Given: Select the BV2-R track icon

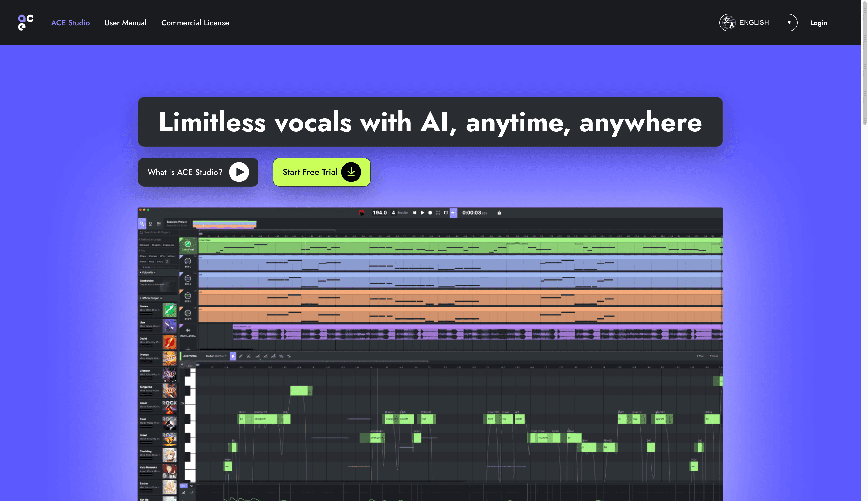Looking at the screenshot, I should pyautogui.click(x=188, y=313).
